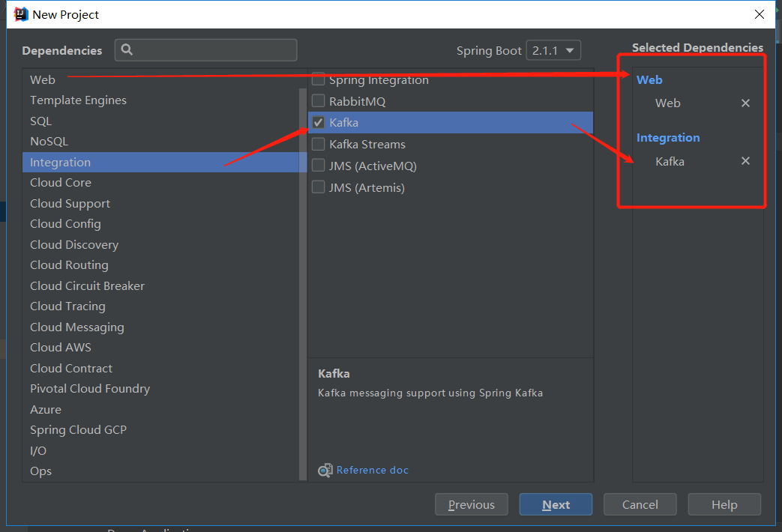
Task: Proceed with the Next button
Action: [x=556, y=504]
